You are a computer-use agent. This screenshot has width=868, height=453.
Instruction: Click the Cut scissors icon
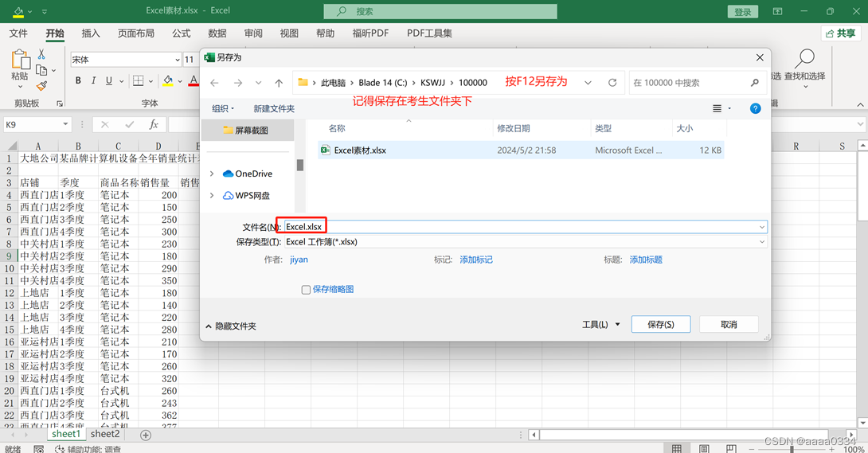41,54
